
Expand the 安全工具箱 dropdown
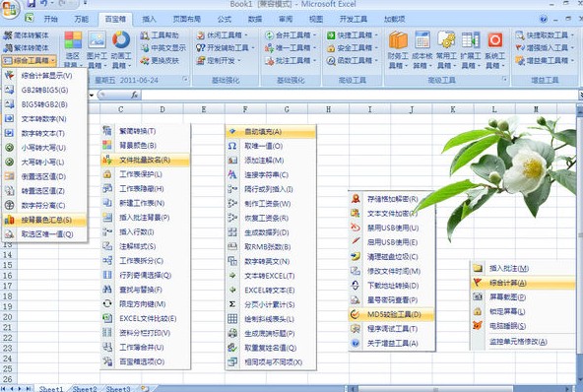(x=376, y=48)
